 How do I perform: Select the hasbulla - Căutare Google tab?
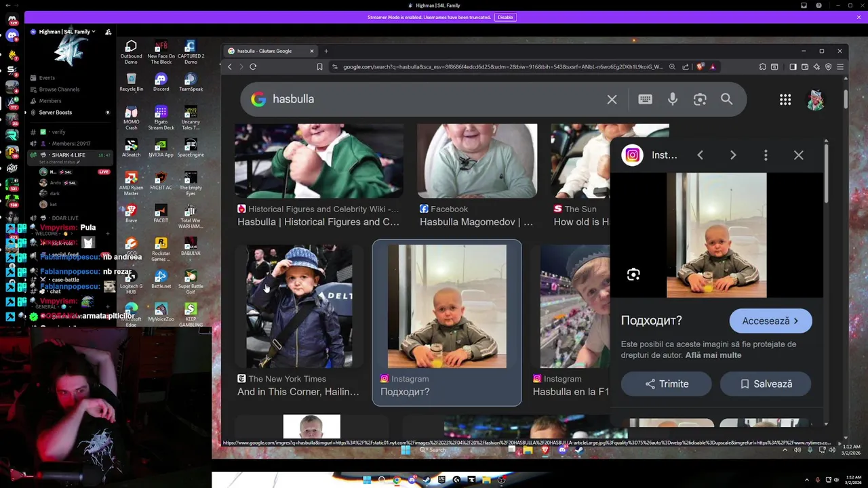pos(269,51)
